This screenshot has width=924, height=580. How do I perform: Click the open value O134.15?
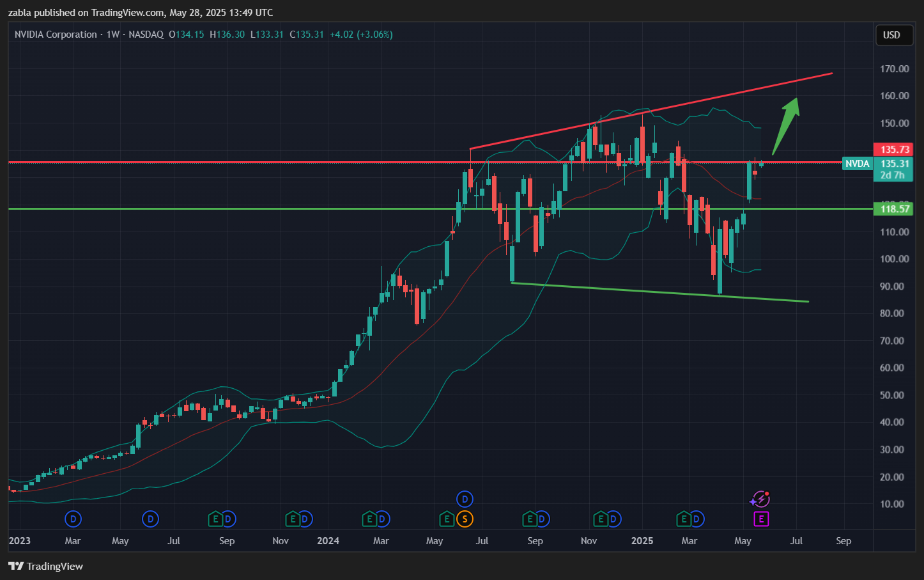click(x=186, y=35)
